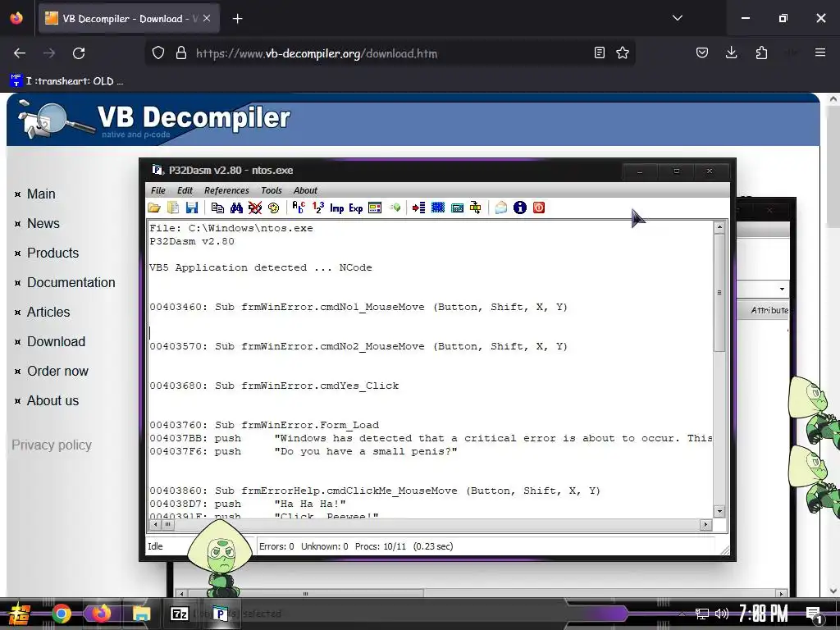This screenshot has height=630, width=840.
Task: Go back to previous page in Firefox
Action: (x=20, y=53)
